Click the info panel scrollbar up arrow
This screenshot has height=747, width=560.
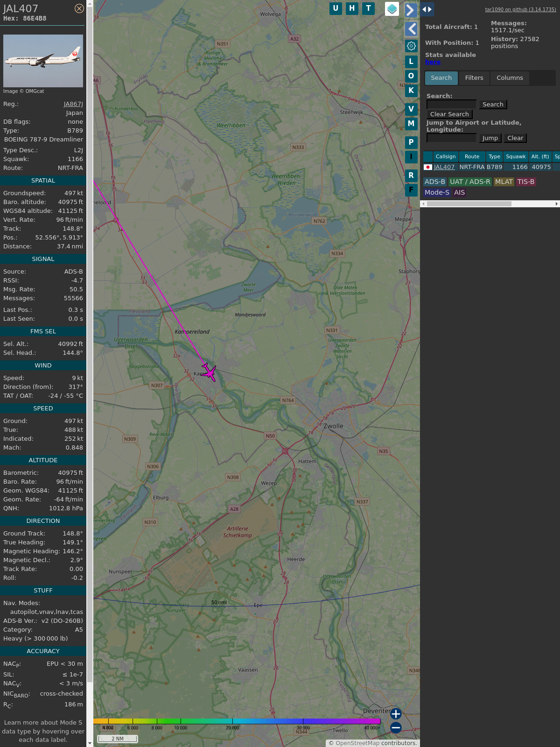(x=90, y=3)
